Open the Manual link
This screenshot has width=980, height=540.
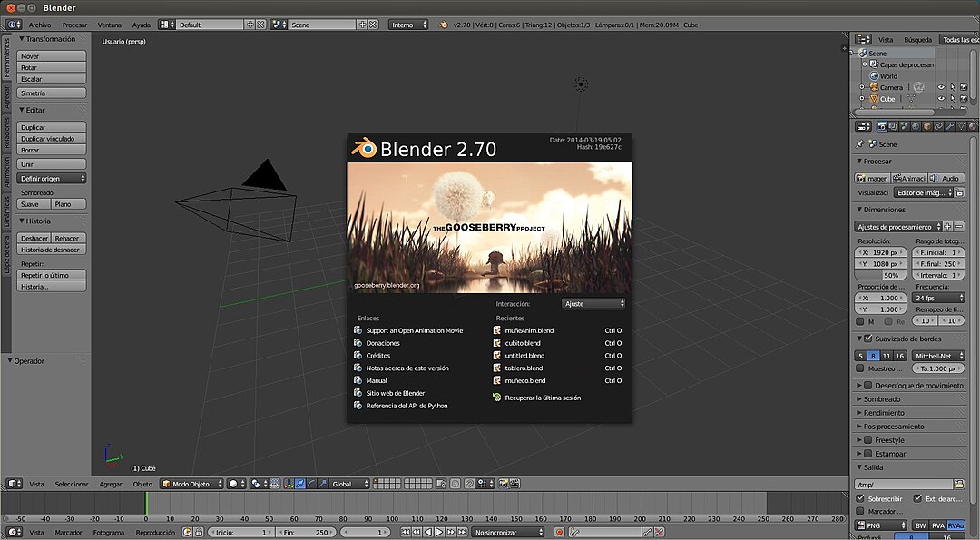tap(377, 381)
